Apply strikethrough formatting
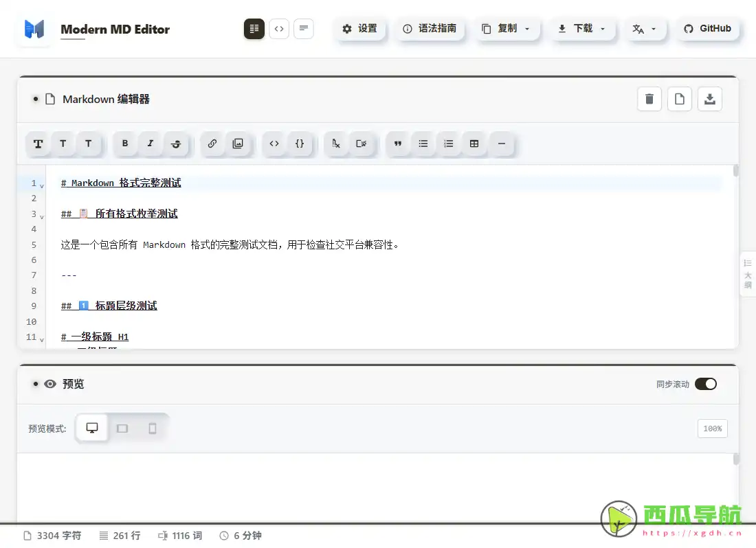The height and width of the screenshot is (548, 756). [x=176, y=144]
